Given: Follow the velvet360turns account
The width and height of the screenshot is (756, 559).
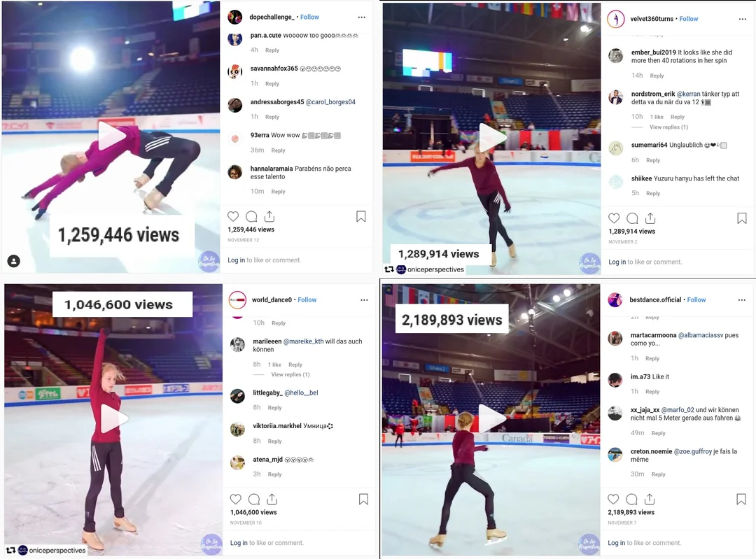Looking at the screenshot, I should [689, 19].
